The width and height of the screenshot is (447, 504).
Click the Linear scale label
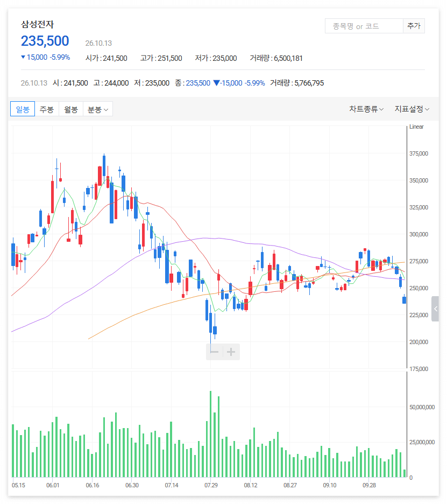pos(416,127)
